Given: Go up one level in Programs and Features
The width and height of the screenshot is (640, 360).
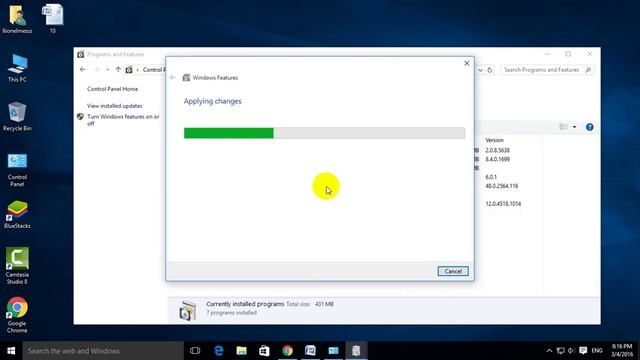Looking at the screenshot, I should 118,70.
